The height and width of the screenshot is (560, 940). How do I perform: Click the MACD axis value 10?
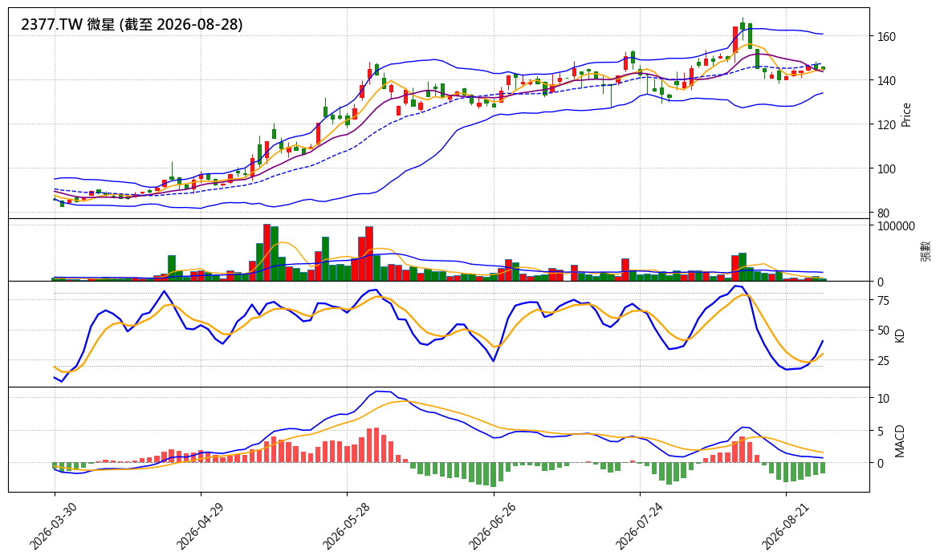[x=883, y=399]
